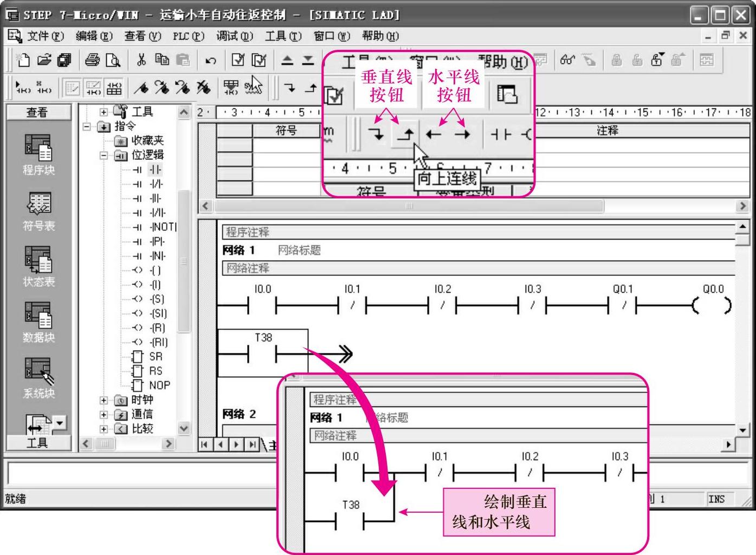Create a new project with the New icon

pos(23,60)
